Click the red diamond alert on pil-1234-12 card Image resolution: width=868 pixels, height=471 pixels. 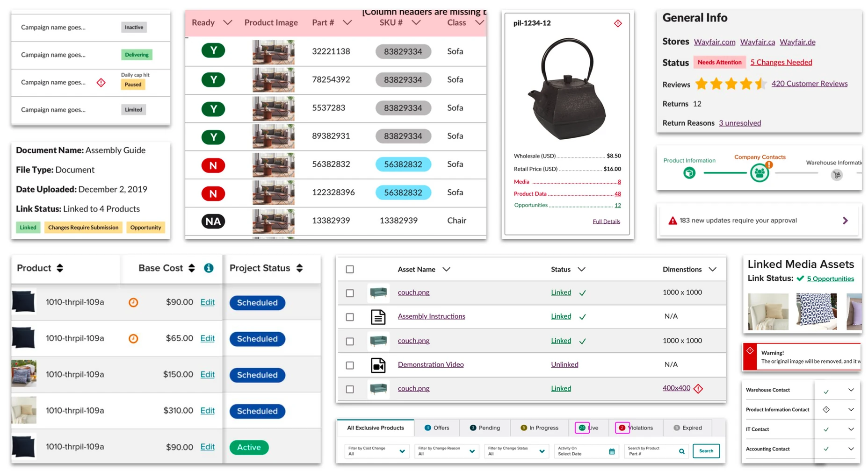pos(618,23)
